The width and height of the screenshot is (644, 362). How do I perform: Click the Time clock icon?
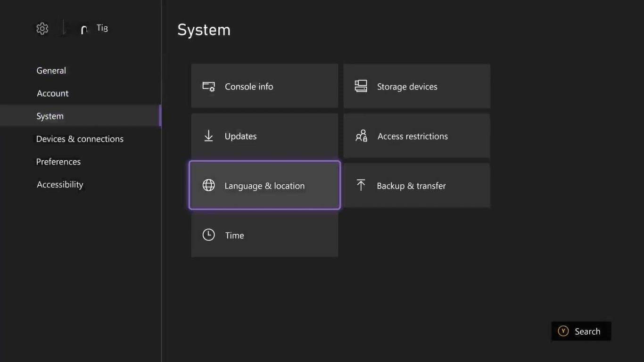(x=208, y=235)
